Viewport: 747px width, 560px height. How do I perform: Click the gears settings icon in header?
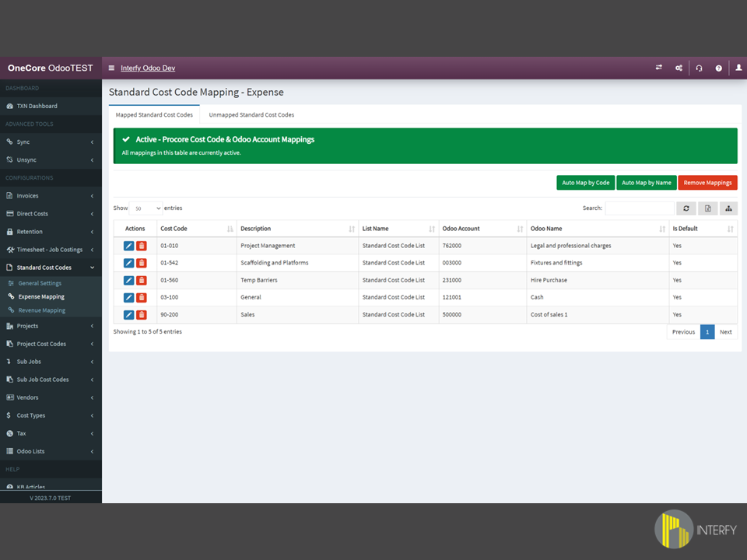pos(679,68)
